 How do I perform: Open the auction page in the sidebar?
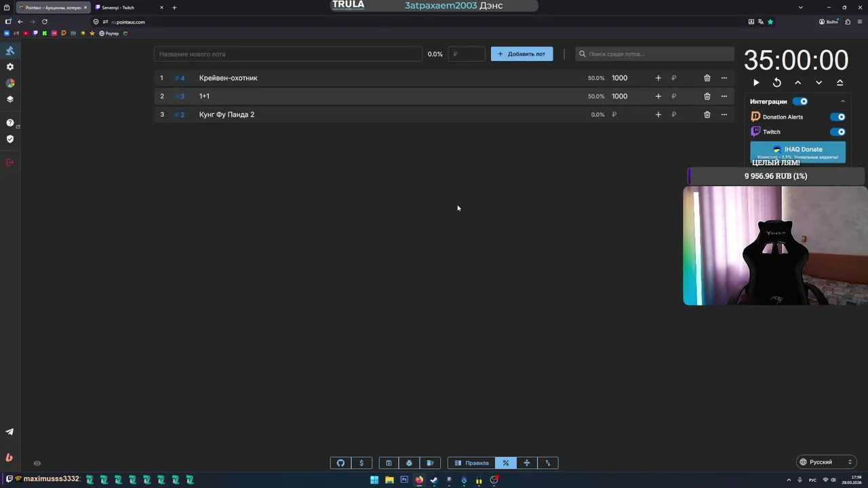click(10, 51)
